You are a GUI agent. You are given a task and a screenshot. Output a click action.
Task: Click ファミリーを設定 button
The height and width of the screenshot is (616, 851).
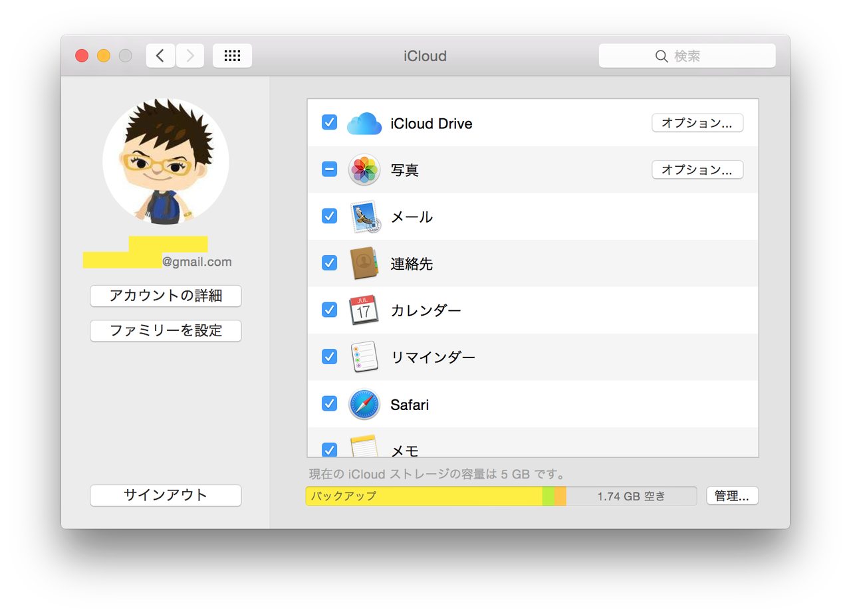[x=166, y=330]
